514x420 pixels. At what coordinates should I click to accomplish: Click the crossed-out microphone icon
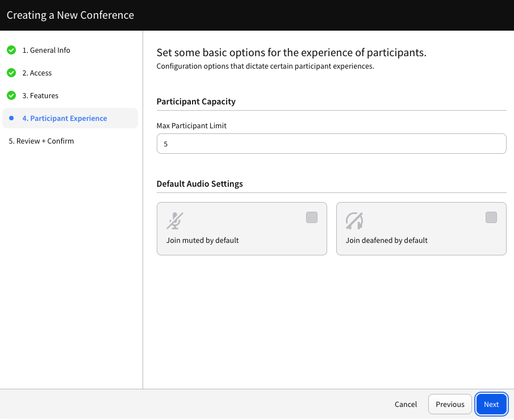point(175,220)
